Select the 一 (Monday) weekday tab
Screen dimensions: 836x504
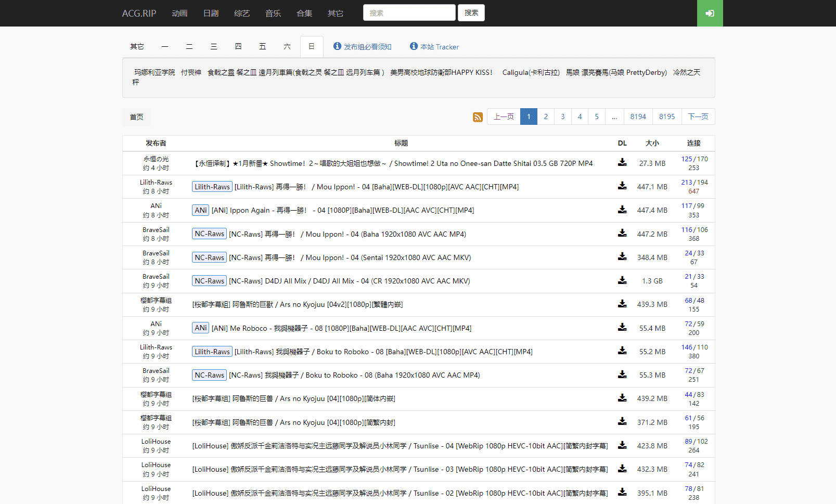[x=165, y=47]
